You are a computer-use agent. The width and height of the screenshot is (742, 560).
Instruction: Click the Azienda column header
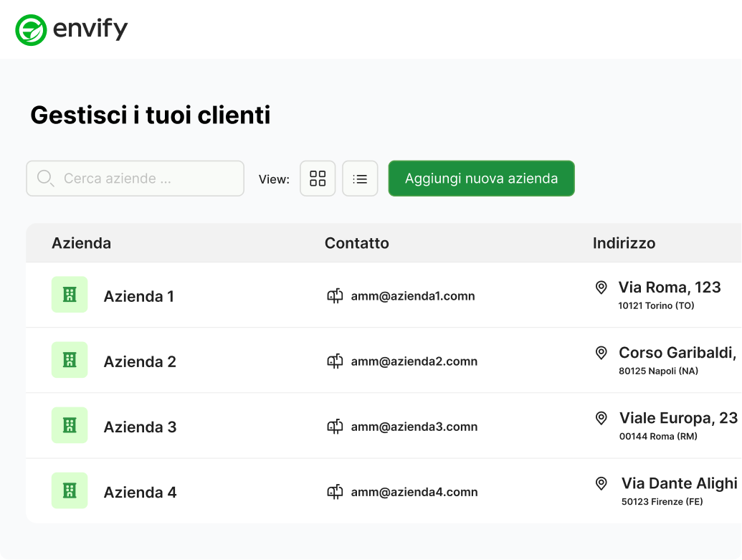point(81,243)
